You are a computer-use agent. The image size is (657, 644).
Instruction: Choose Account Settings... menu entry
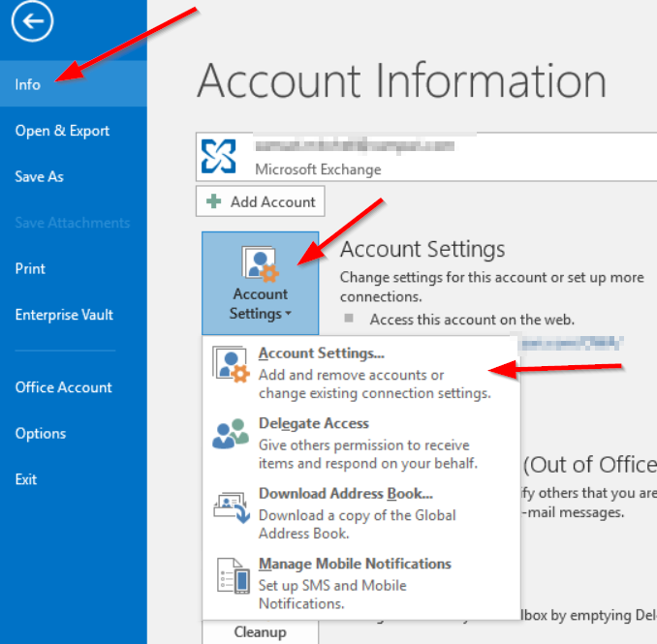pyautogui.click(x=361, y=373)
